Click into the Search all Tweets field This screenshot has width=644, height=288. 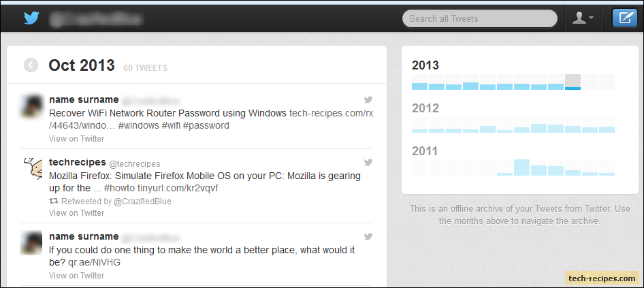[x=480, y=18]
